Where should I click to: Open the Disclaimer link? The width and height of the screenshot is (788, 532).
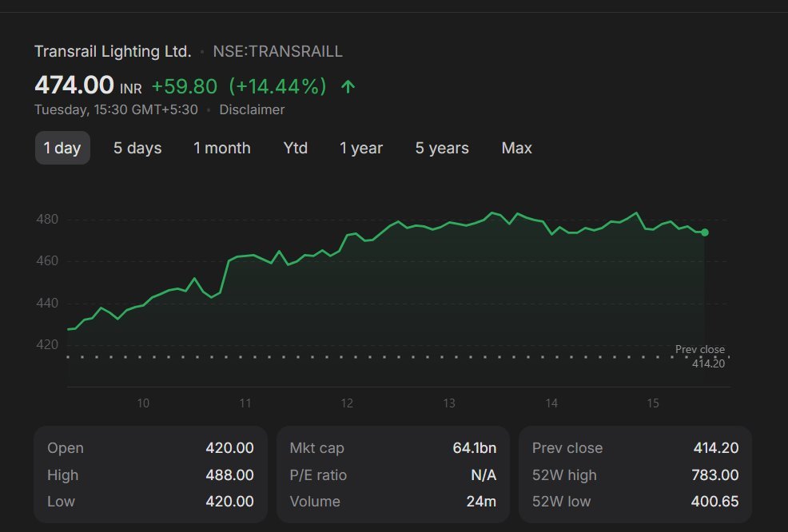252,109
